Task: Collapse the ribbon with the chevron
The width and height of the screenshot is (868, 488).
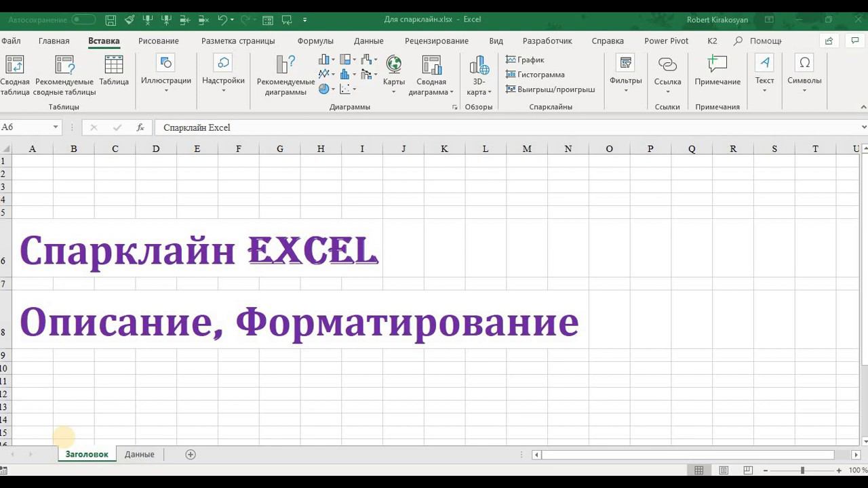Action: coord(863,107)
